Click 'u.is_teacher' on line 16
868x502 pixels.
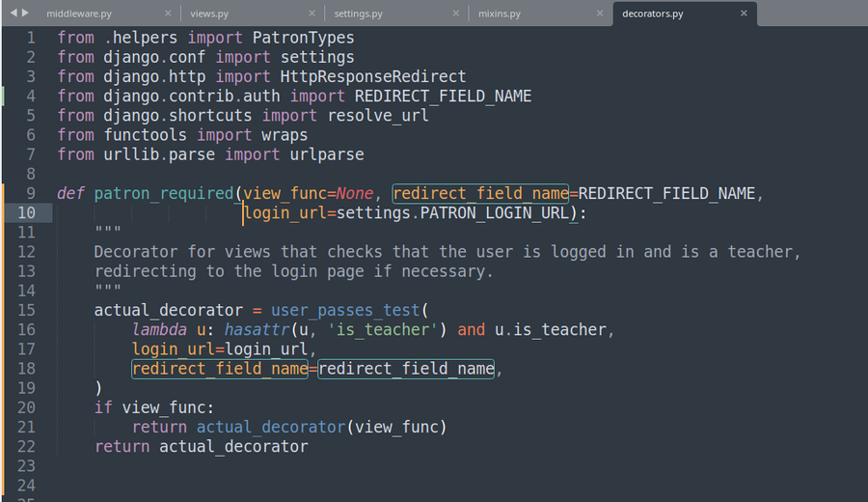[551, 330]
